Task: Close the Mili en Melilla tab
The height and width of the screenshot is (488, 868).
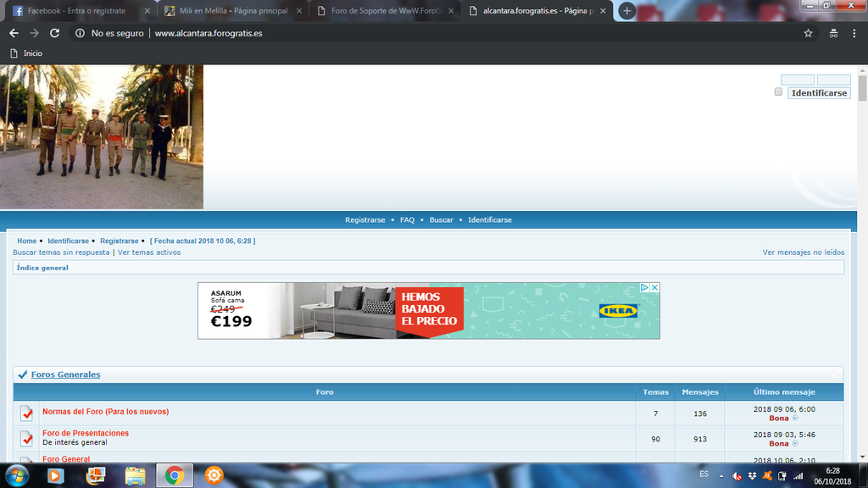Action: point(299,10)
